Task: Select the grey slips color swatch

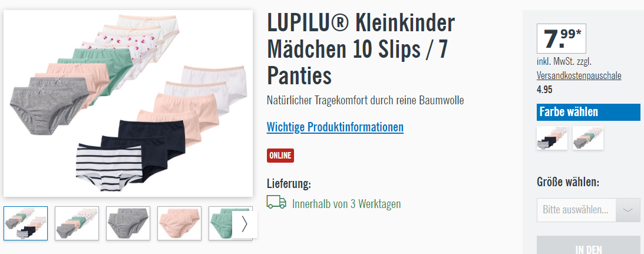Action: (588, 138)
